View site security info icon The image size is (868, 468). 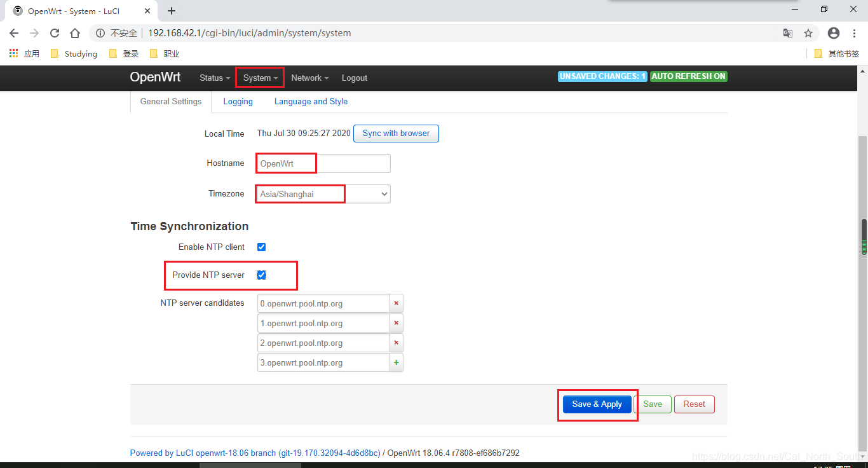point(100,33)
